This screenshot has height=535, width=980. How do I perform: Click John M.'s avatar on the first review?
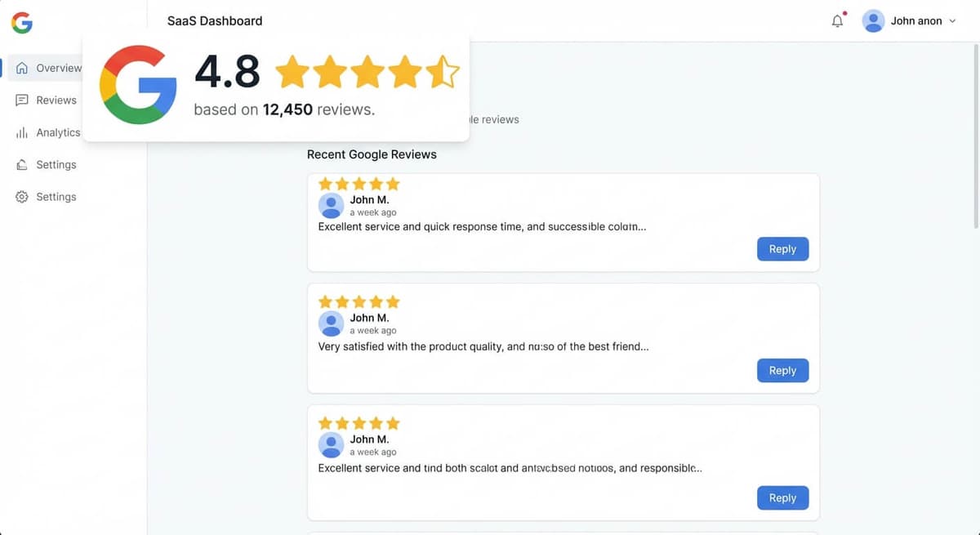pos(331,205)
